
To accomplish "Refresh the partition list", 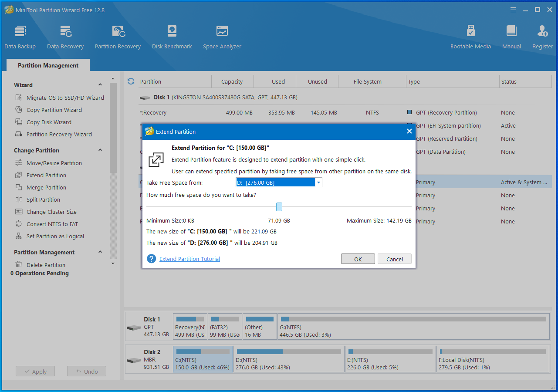I will click(131, 81).
